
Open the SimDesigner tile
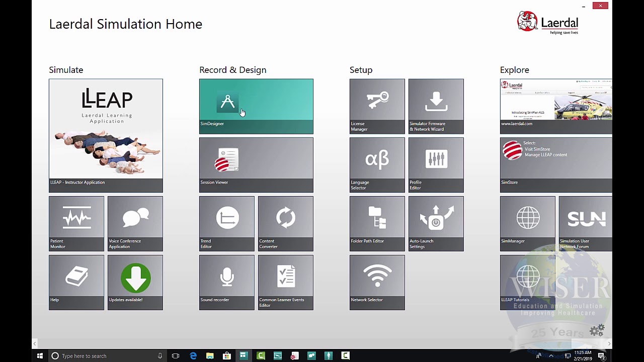256,106
